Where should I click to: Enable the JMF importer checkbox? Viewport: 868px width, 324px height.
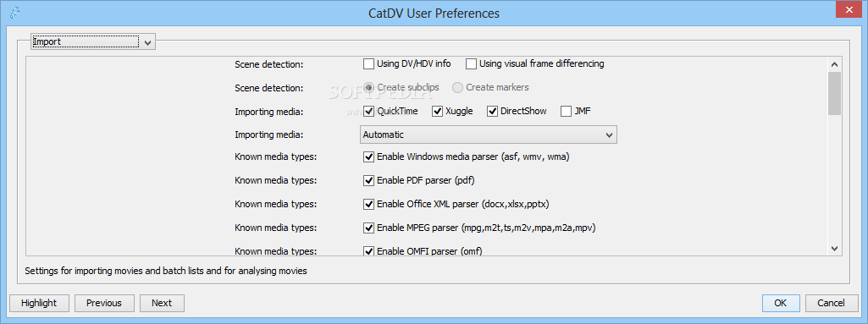pyautogui.click(x=567, y=111)
